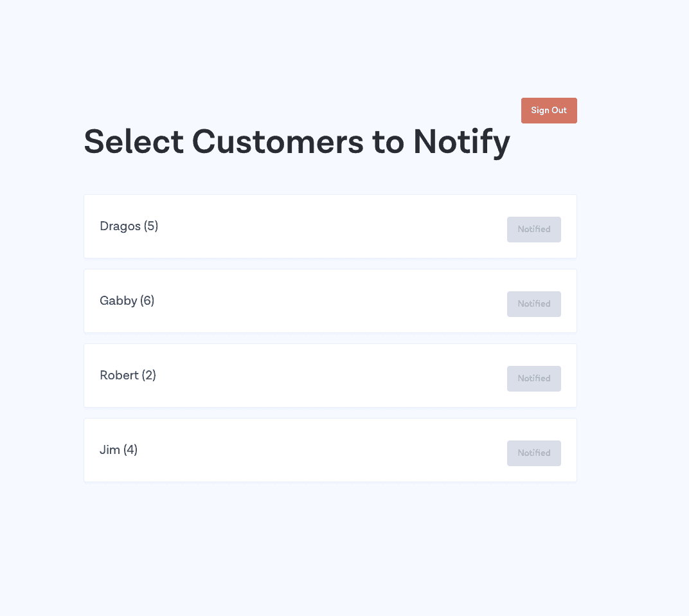689x616 pixels.
Task: Click the blank middle of Robert's card
Action: [330, 376]
